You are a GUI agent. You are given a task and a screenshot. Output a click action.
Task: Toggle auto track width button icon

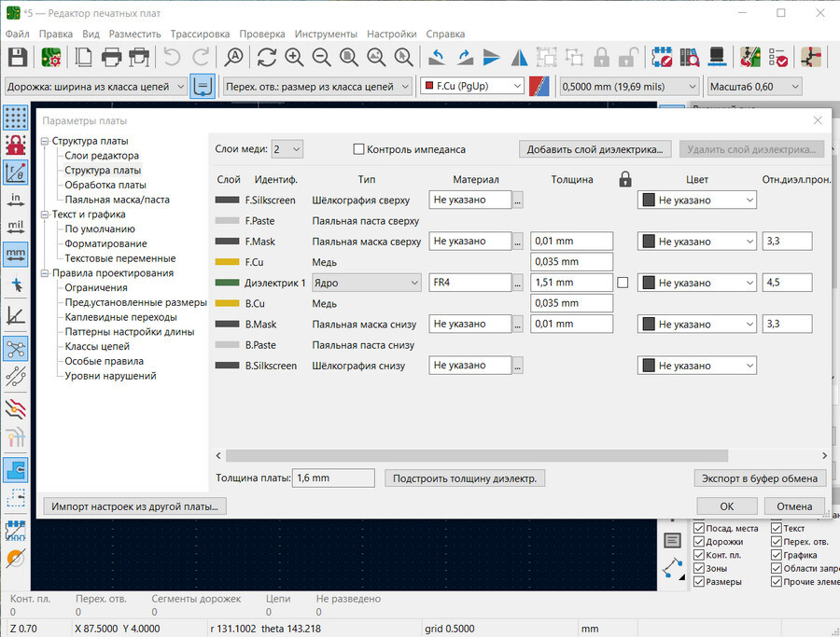[x=203, y=86]
